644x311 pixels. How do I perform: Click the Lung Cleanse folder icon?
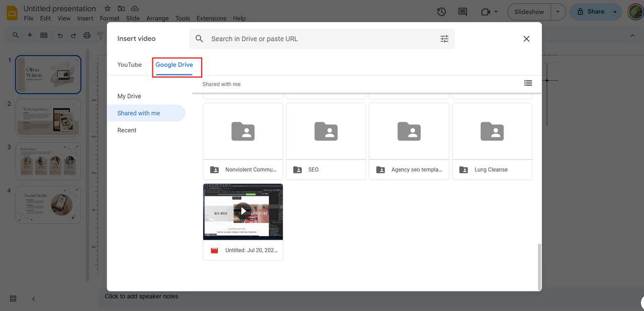[492, 131]
